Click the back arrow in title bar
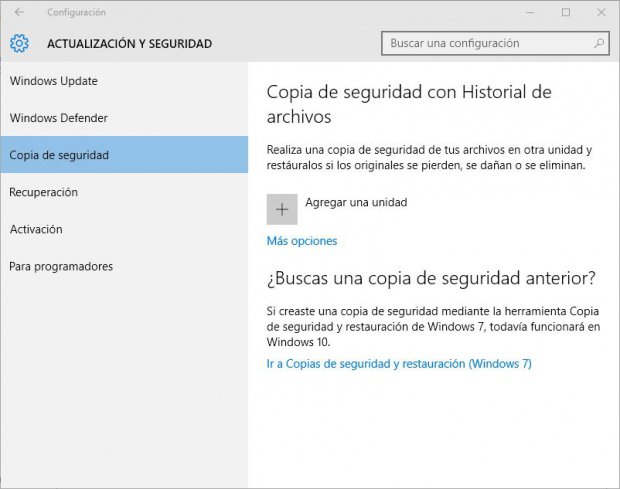620x489 pixels. [x=19, y=12]
